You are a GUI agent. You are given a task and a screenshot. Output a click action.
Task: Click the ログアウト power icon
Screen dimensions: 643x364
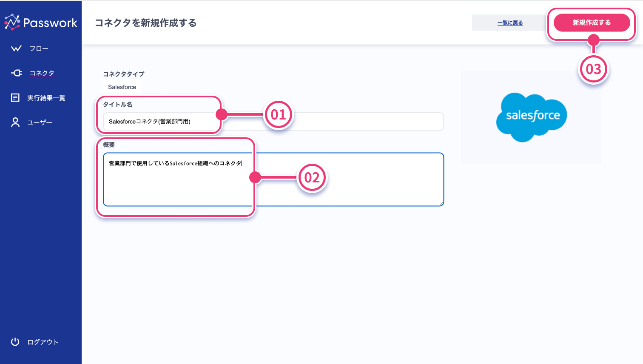15,342
